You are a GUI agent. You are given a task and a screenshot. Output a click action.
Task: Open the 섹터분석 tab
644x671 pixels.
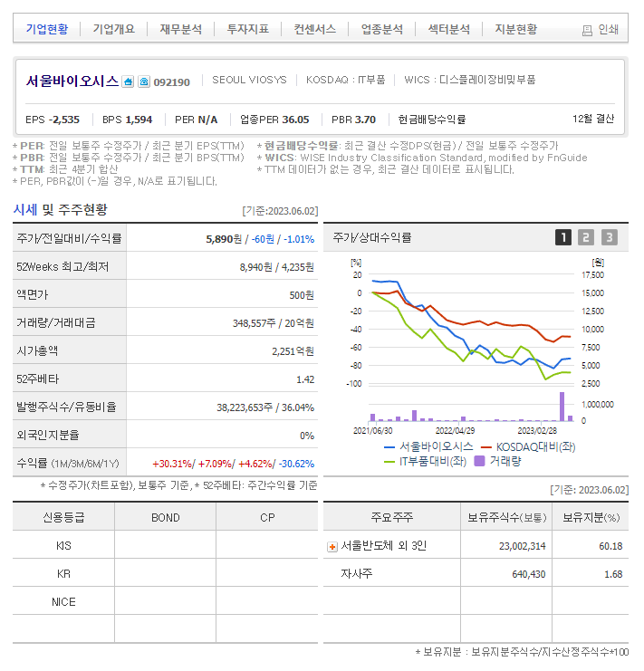(449, 29)
